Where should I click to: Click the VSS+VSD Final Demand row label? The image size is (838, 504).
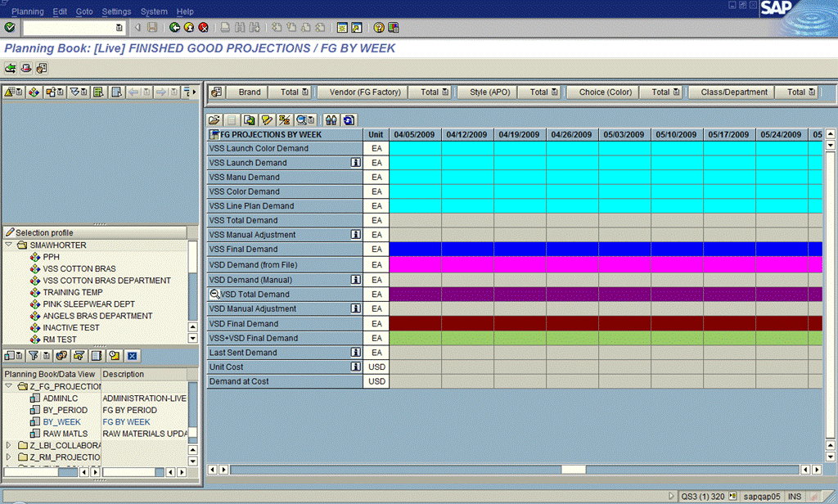(x=285, y=338)
